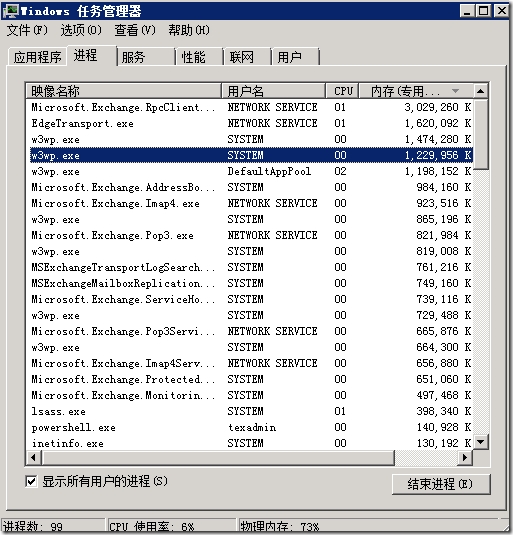513x535 pixels.
Task: Select w3wp.exe using 865,196 K
Action: point(250,219)
